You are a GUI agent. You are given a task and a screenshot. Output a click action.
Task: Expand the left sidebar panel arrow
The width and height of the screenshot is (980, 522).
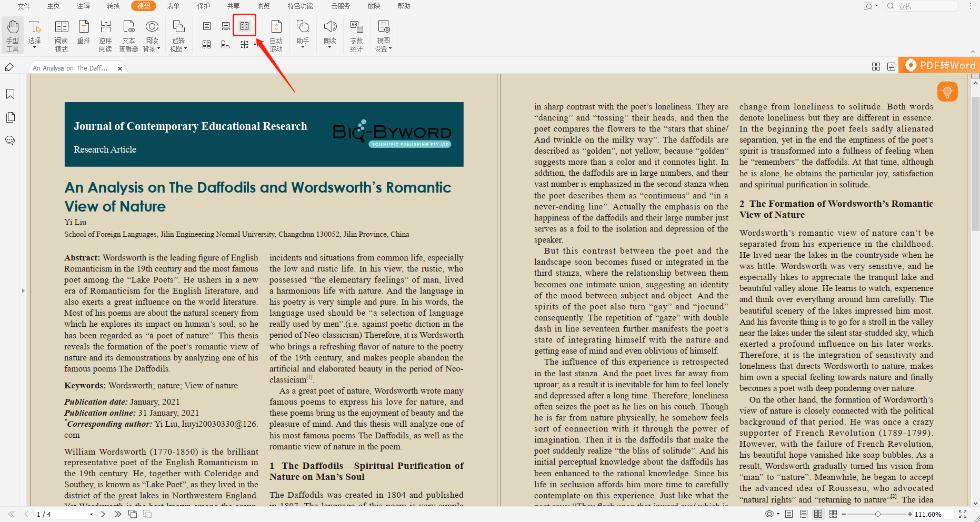(x=23, y=290)
